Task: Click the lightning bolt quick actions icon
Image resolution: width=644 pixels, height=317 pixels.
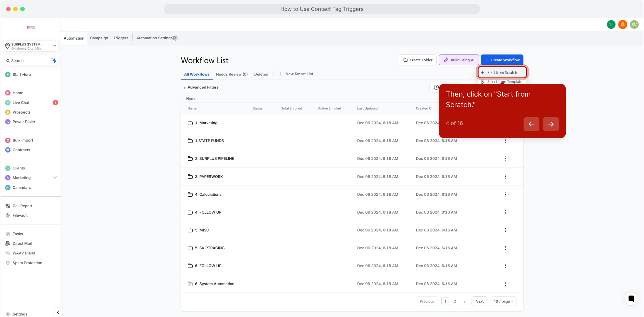Action: 54,61
